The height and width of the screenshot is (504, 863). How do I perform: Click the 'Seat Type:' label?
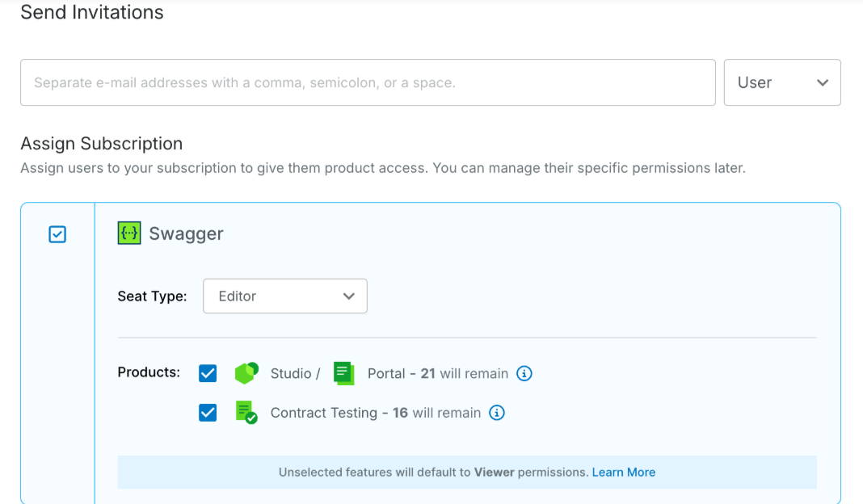152,296
